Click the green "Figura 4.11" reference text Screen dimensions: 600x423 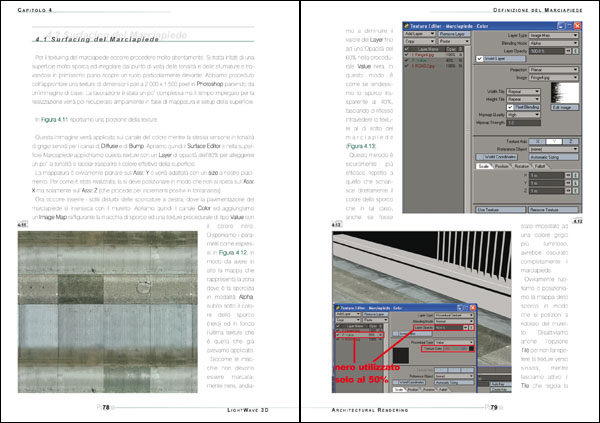click(x=54, y=119)
